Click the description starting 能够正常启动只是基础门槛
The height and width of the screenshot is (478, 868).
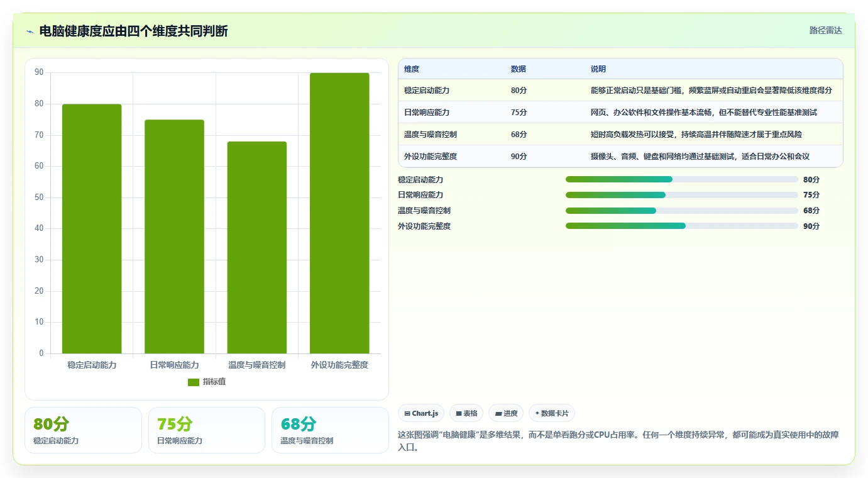[x=711, y=91]
